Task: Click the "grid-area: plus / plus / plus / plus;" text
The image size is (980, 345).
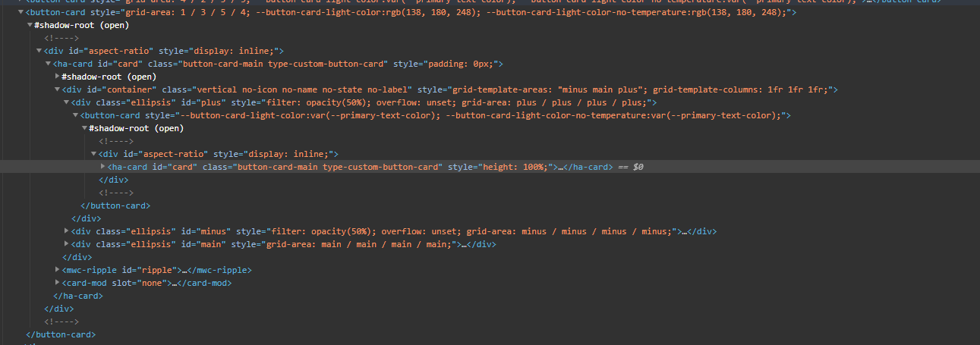Action: (553, 102)
